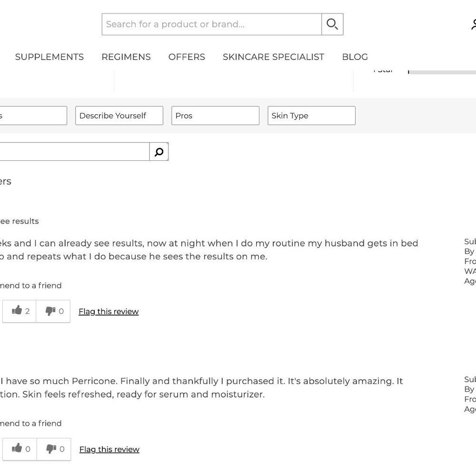Open the account profile icon
This screenshot has height=476, width=476.
tap(473, 24)
